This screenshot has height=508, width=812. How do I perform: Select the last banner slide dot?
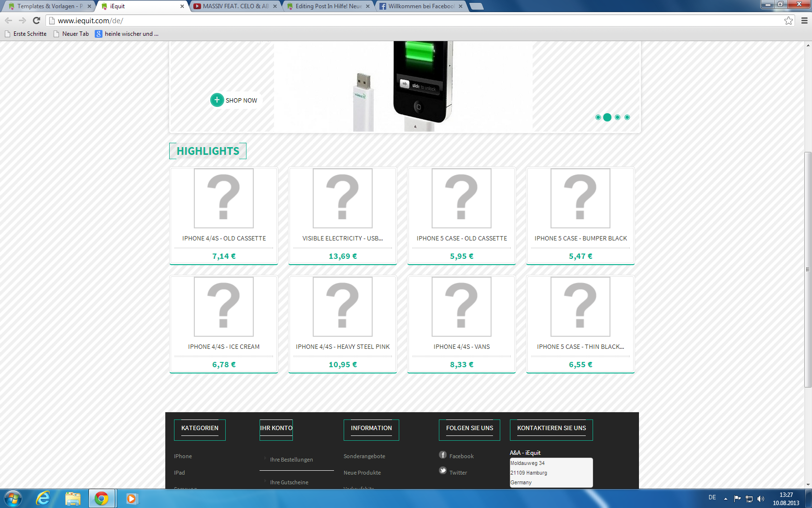coord(627,117)
